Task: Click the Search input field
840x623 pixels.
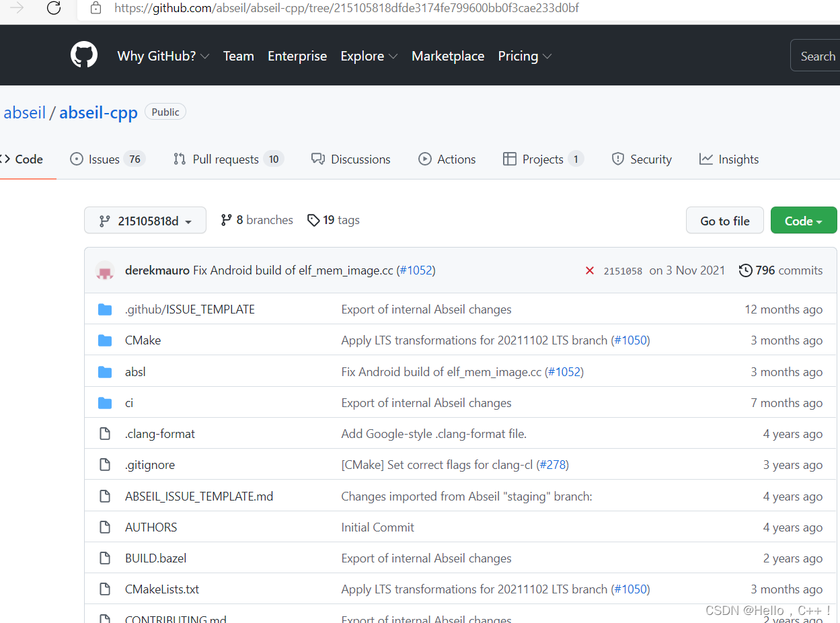Action: pos(817,55)
